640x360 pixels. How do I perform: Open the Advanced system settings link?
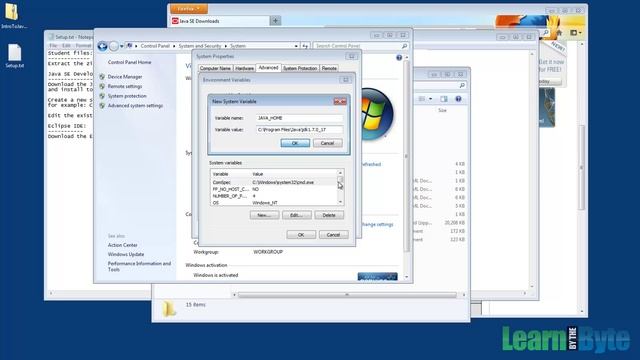pyautogui.click(x=135, y=106)
